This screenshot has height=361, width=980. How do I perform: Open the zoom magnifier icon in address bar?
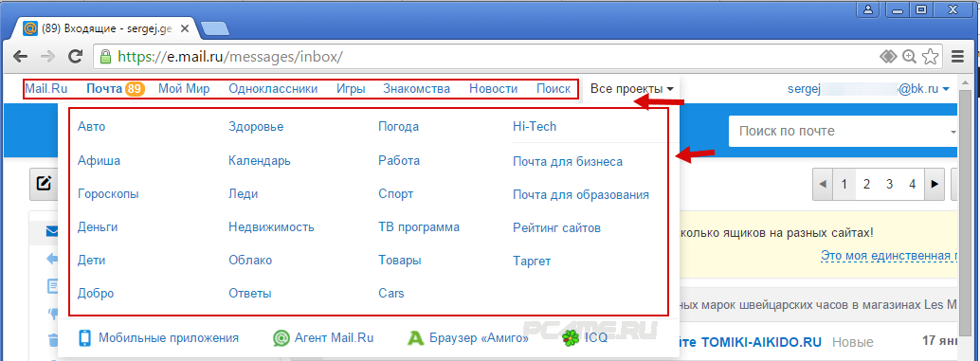click(x=909, y=56)
